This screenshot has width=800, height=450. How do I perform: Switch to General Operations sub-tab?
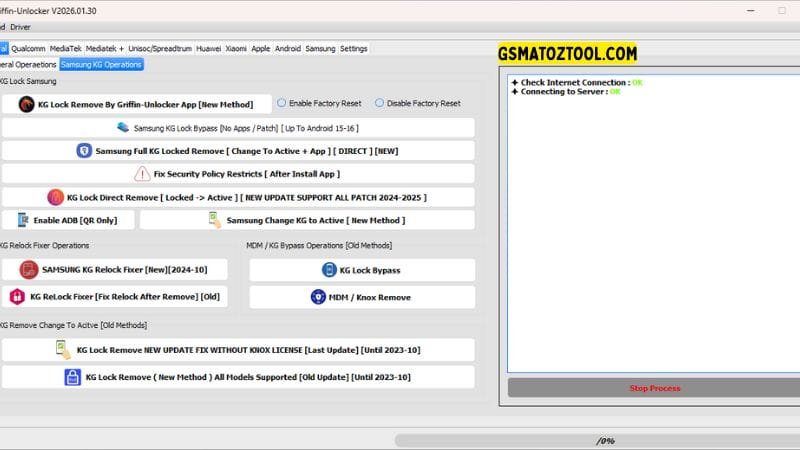tap(28, 64)
